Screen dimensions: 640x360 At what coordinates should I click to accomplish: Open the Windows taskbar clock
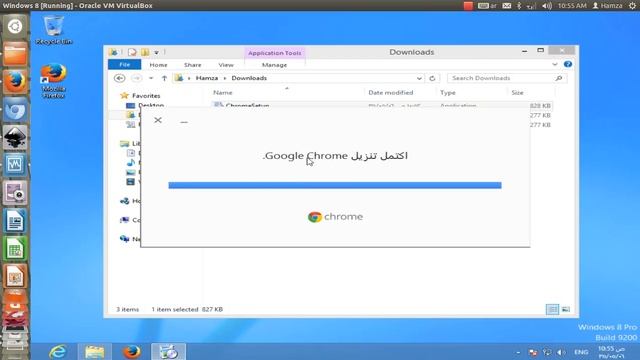pyautogui.click(x=611, y=352)
